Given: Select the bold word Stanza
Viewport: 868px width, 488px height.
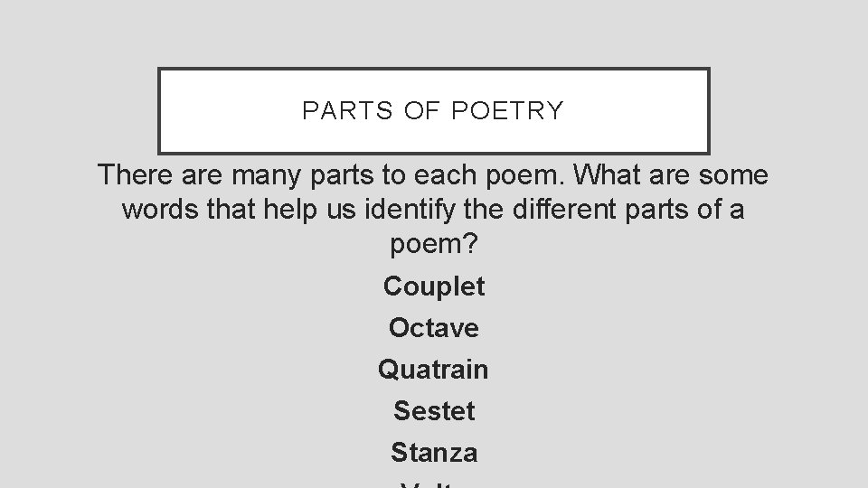Looking at the screenshot, I should pyautogui.click(x=434, y=452).
